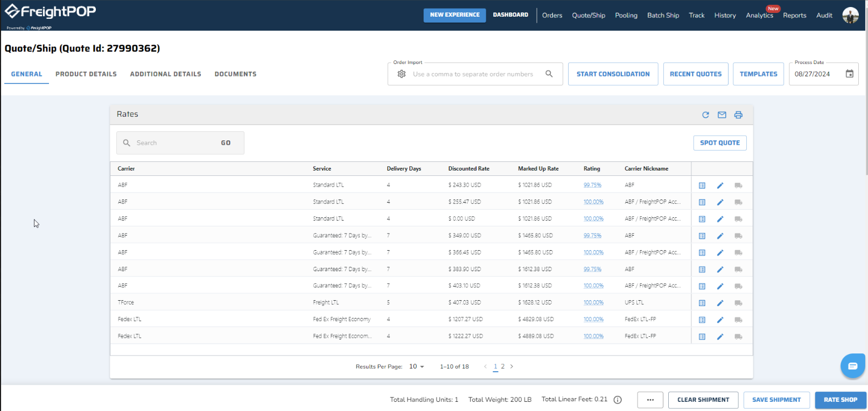Open Recent Quotes
This screenshot has width=868, height=411.
(x=696, y=74)
